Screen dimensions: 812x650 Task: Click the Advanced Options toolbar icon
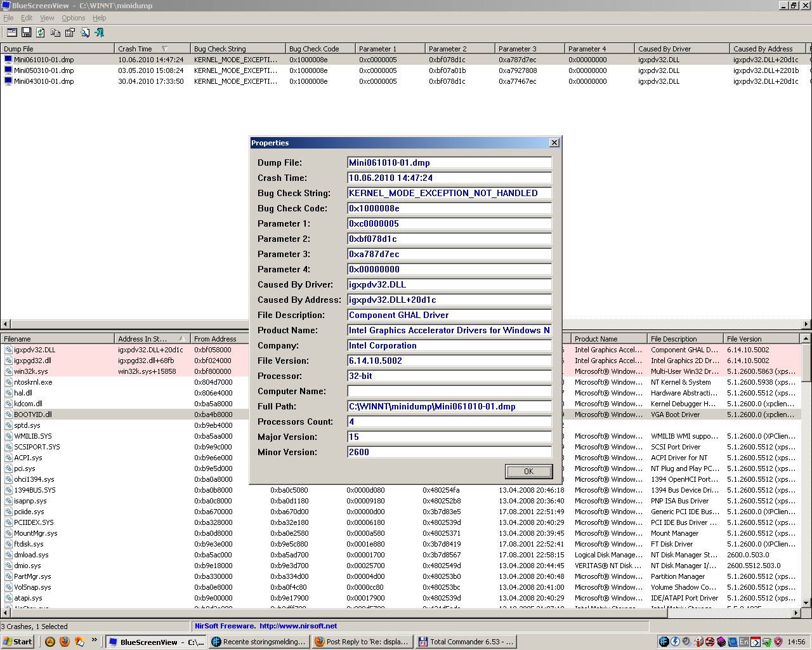(x=11, y=32)
